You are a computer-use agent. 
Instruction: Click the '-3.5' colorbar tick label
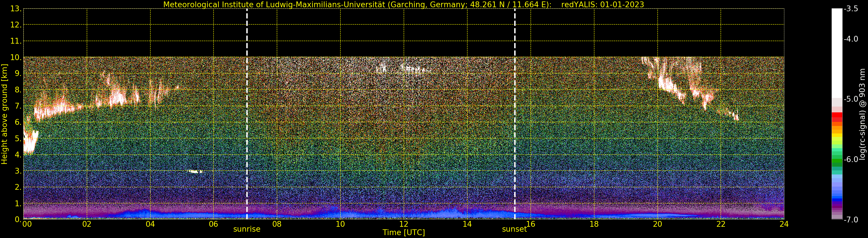(x=851, y=9)
